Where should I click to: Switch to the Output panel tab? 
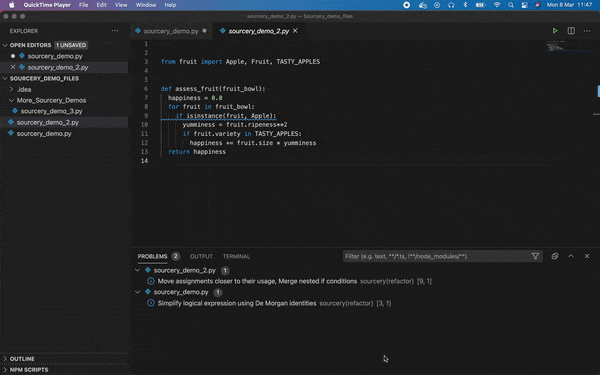pos(201,256)
